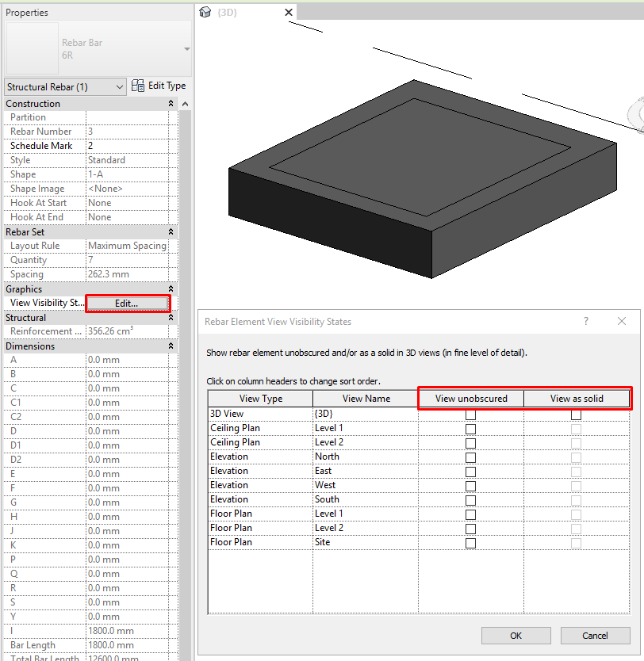Click Cancel in the visibility dialog
Image resolution: width=644 pixels, height=661 pixels.
595,636
